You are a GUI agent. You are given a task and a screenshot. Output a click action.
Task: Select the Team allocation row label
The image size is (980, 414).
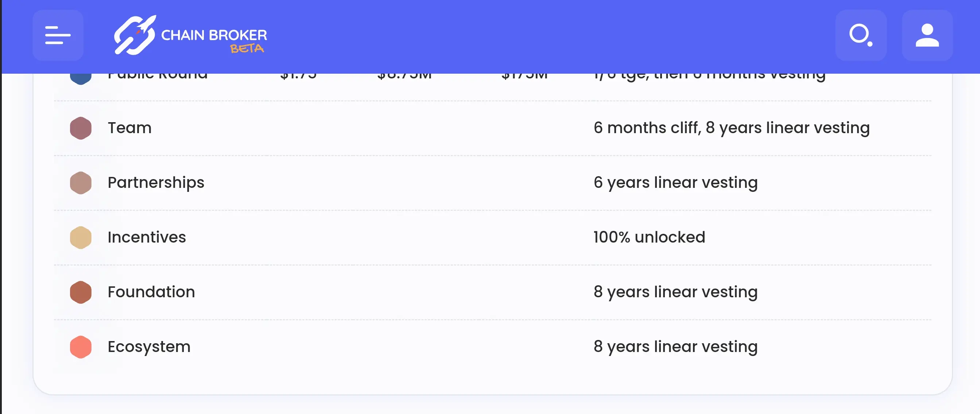129,128
